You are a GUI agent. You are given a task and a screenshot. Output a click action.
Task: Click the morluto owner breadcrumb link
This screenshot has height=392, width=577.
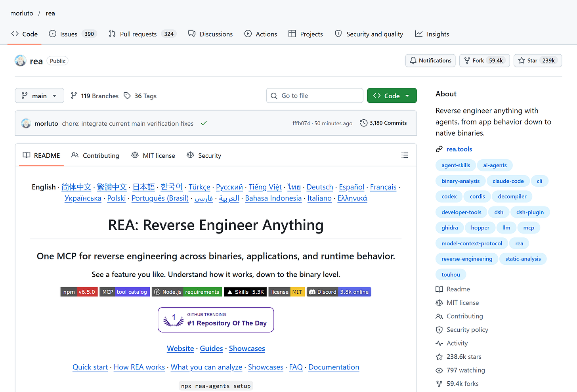[x=22, y=13]
